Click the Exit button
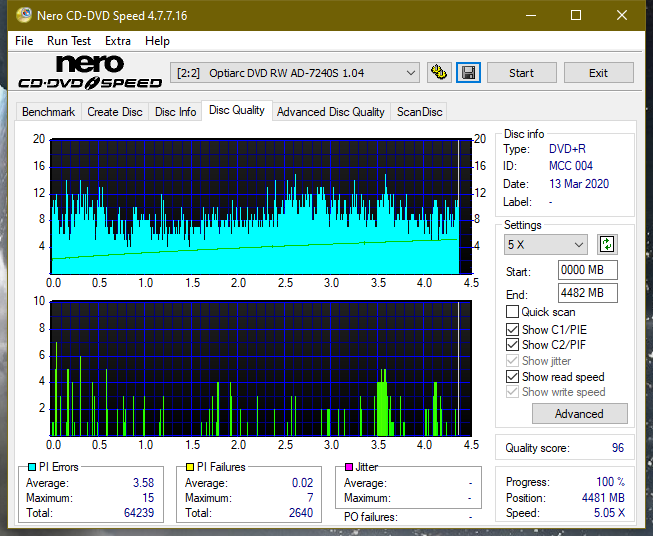Image resolution: width=653 pixels, height=536 pixels. [598, 73]
